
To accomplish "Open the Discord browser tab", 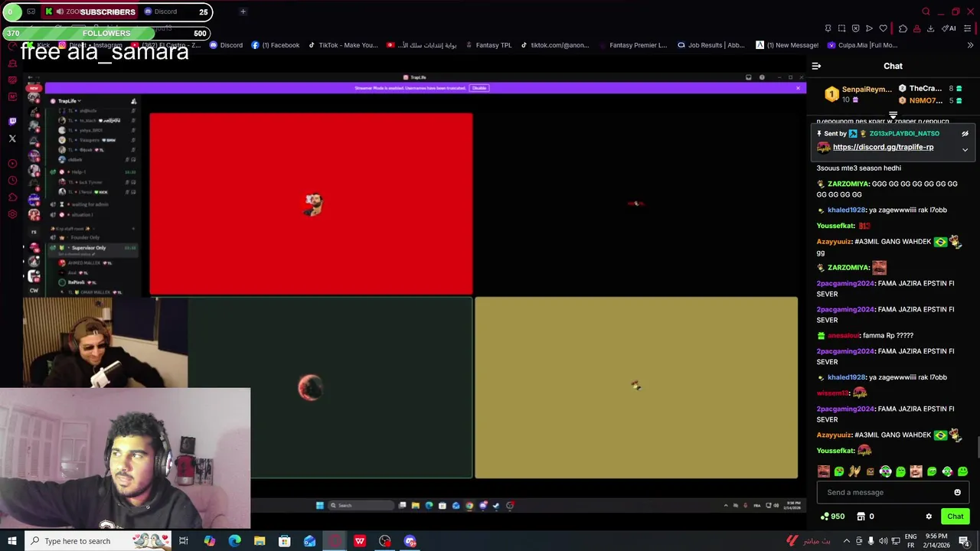I will [x=162, y=11].
